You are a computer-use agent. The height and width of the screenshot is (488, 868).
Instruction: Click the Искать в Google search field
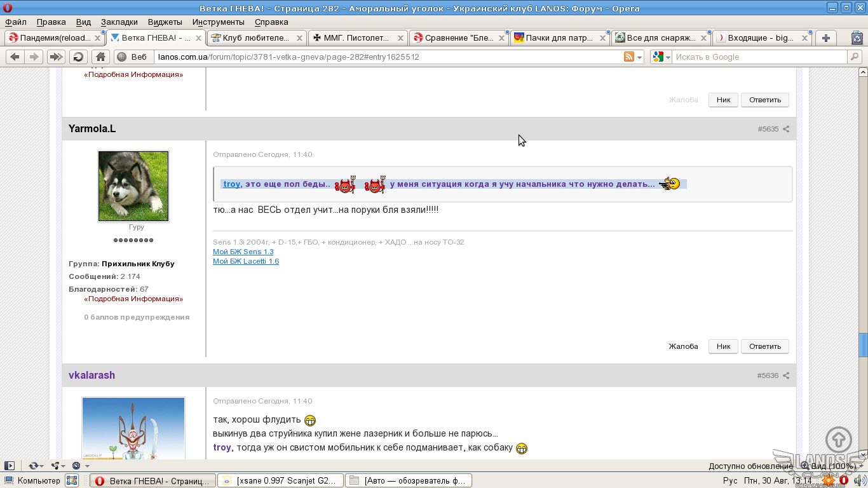(x=759, y=57)
